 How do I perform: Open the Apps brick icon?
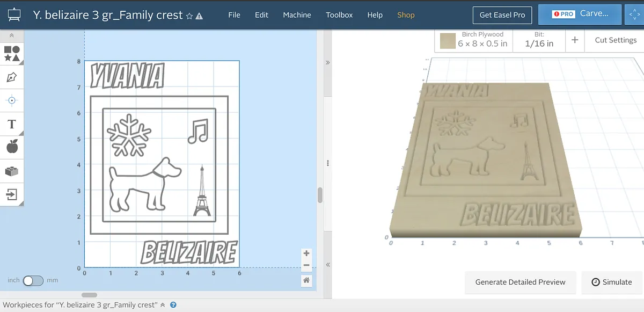pos(12,171)
